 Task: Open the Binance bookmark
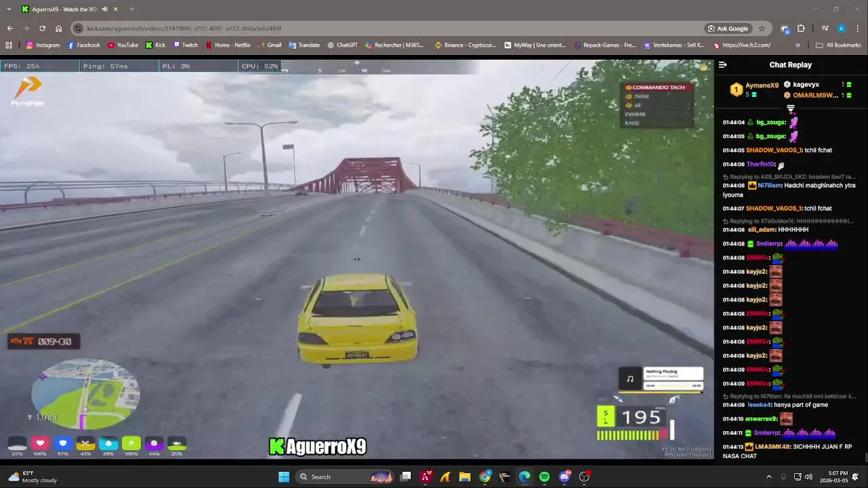coord(465,45)
